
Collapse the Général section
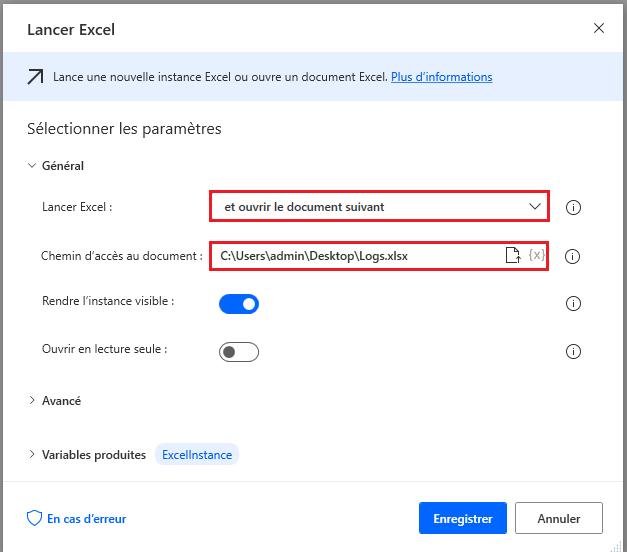click(32, 166)
